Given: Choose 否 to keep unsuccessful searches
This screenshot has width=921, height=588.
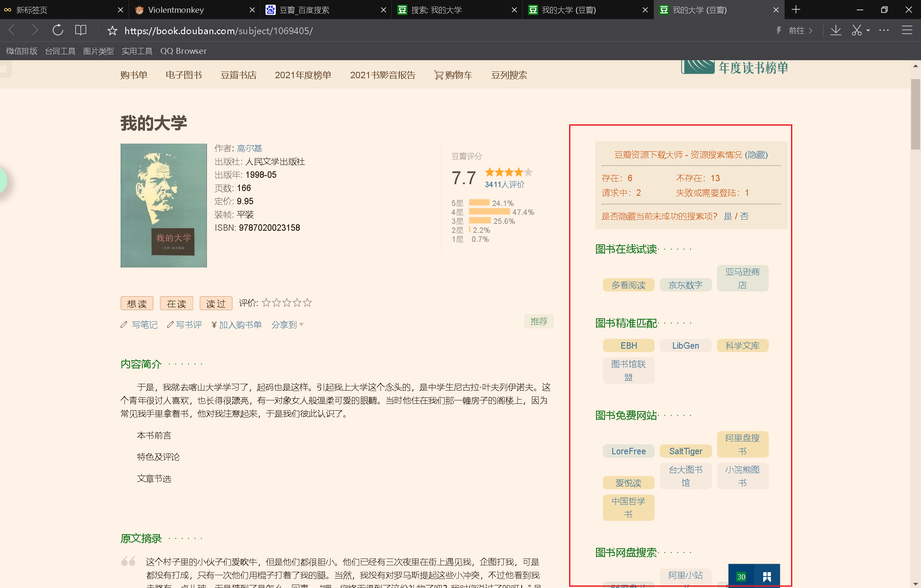Looking at the screenshot, I should 744,216.
